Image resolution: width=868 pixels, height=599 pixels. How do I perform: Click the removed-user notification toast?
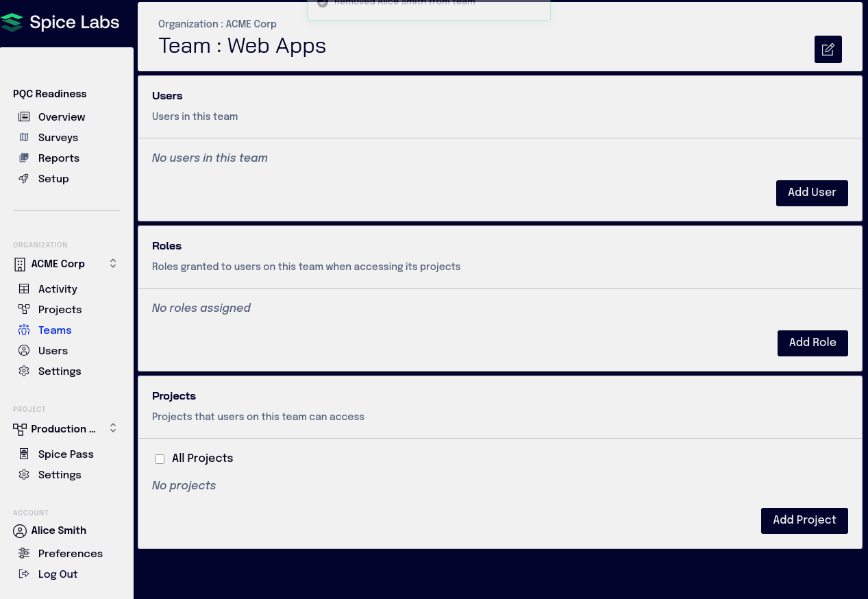429,10
